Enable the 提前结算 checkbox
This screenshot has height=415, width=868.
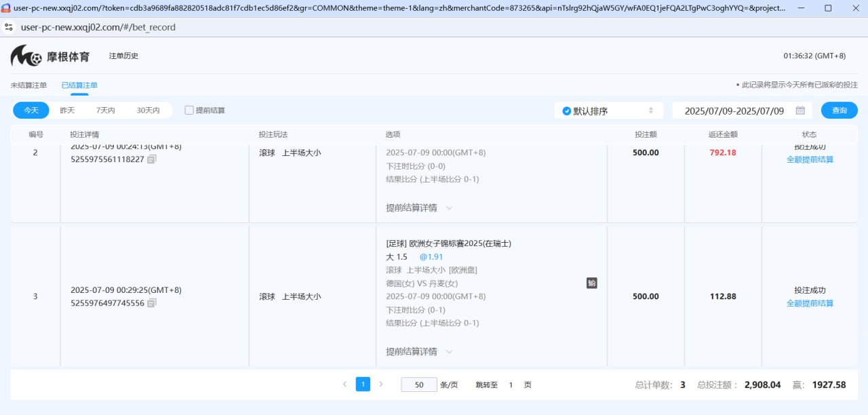(189, 111)
